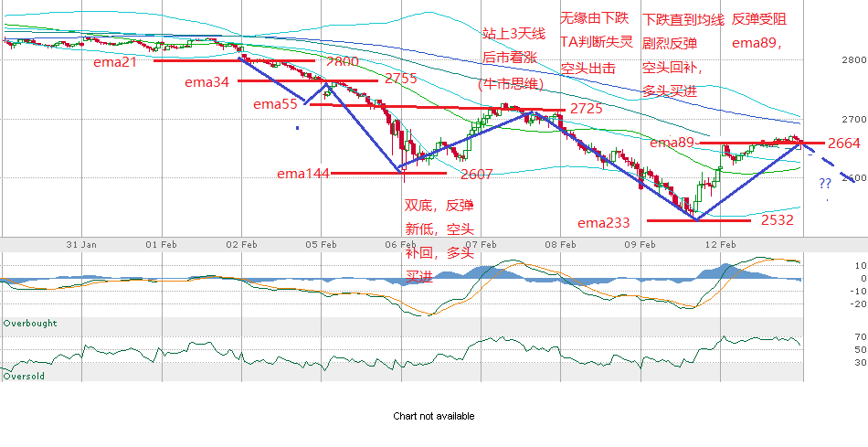Screen dimensions: 868x447
Task: Click the 双底，反弹 annotation text
Action: pos(439,204)
